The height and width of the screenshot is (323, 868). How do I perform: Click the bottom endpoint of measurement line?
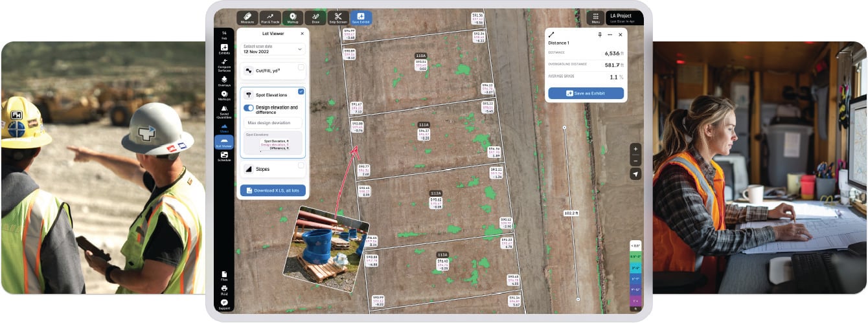(x=578, y=299)
